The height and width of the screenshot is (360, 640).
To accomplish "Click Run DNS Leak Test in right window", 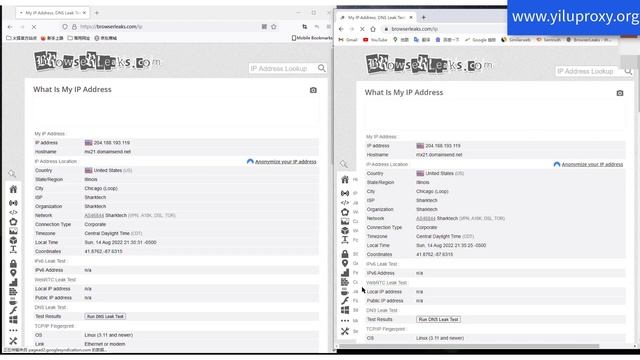I will [x=438, y=320].
